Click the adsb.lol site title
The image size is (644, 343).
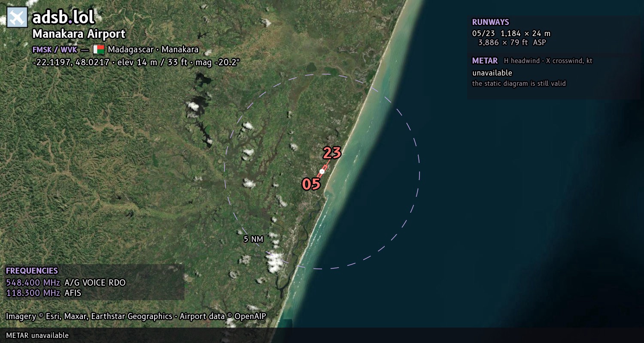63,17
